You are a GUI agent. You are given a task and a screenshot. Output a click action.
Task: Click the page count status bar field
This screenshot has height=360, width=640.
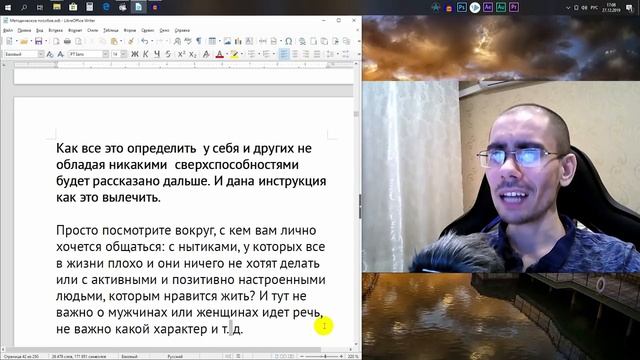point(21,356)
